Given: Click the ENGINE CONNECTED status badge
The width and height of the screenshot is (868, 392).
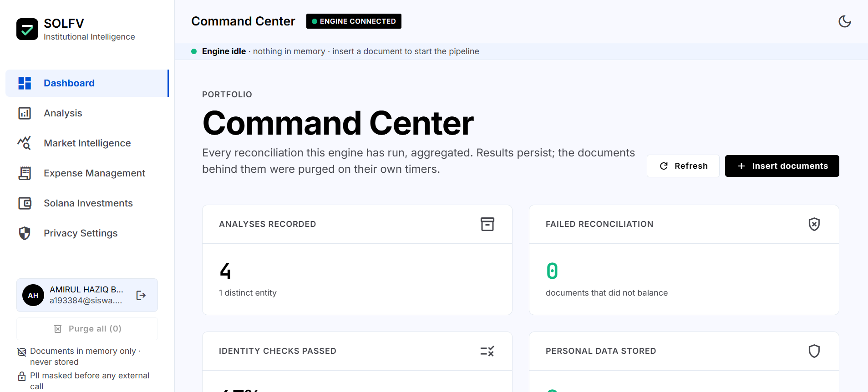Looking at the screenshot, I should click(354, 21).
